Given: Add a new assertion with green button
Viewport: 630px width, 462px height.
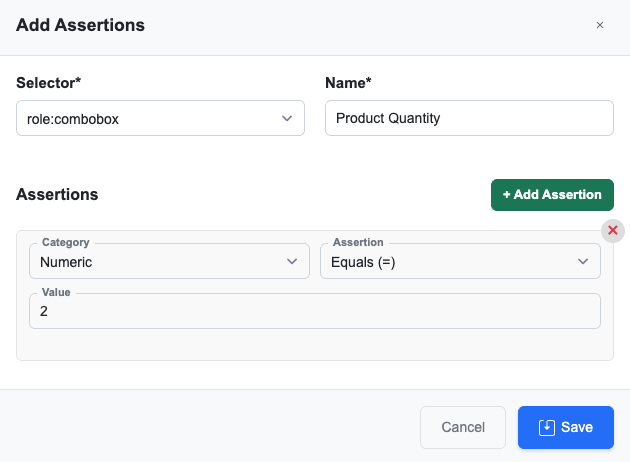Looking at the screenshot, I should (552, 195).
